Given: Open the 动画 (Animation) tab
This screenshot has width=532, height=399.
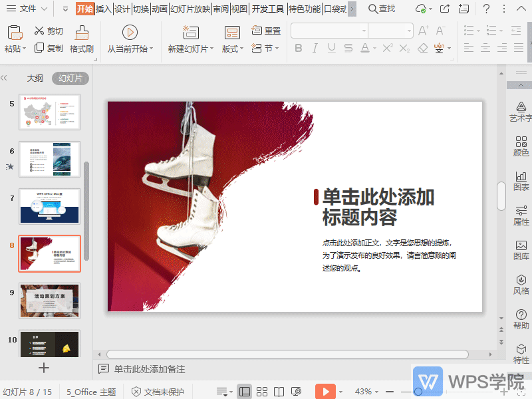Looking at the screenshot, I should pyautogui.click(x=160, y=9).
